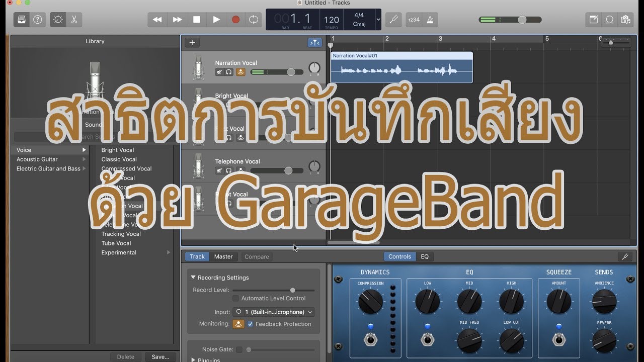Open the Note Pad
644x362 pixels.
(594, 20)
